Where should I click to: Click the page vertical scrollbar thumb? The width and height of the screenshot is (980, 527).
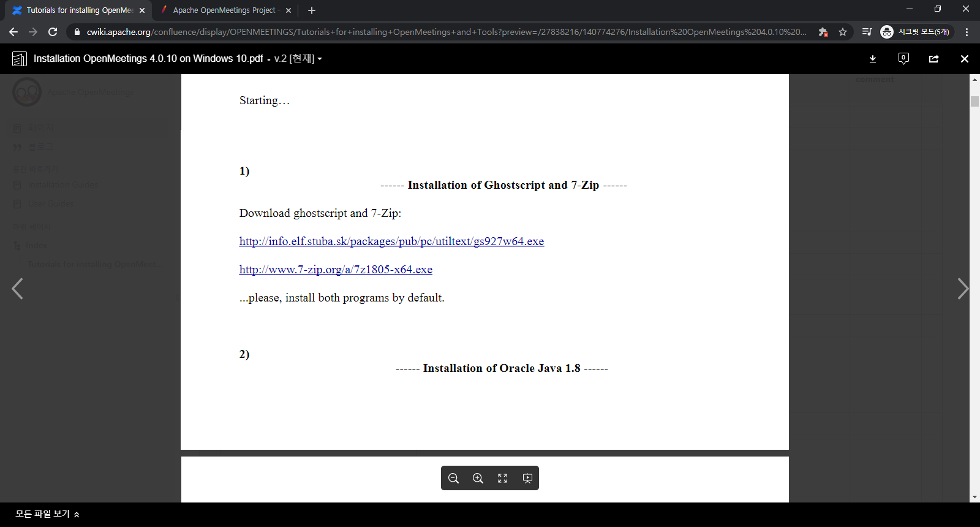coord(974,102)
